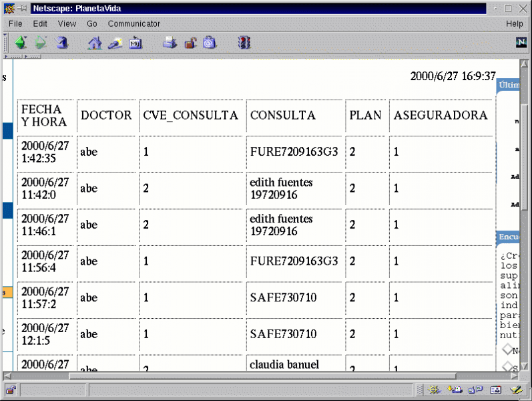Go to Home page icon

(95, 43)
